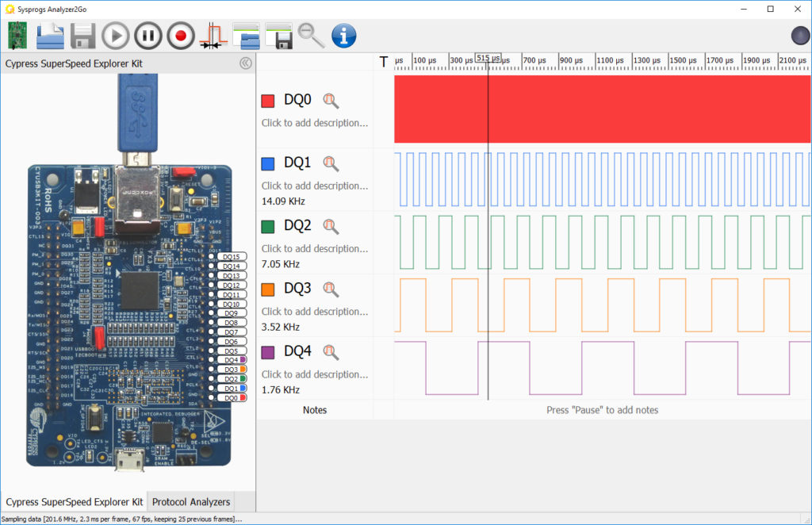This screenshot has width=812, height=525.
Task: Click the magnifier icon next to DQ4
Action: [331, 352]
